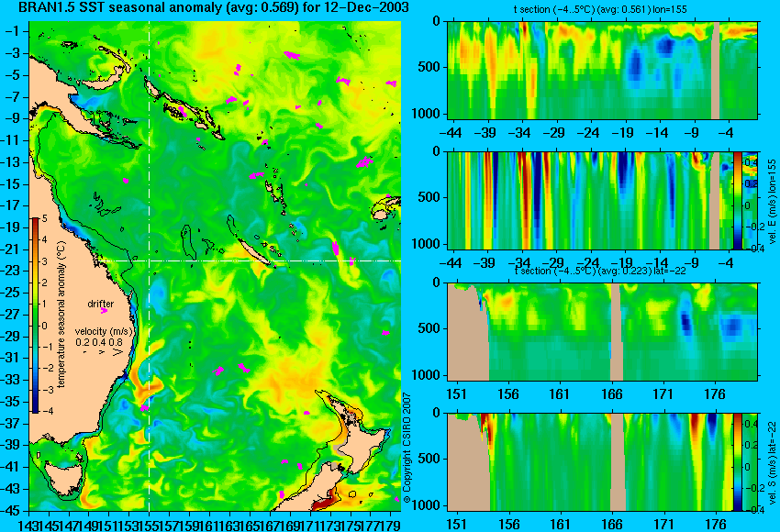Click the BRAN1.5 SST seasonal anomaly title
780x532 pixels.
[214, 7]
